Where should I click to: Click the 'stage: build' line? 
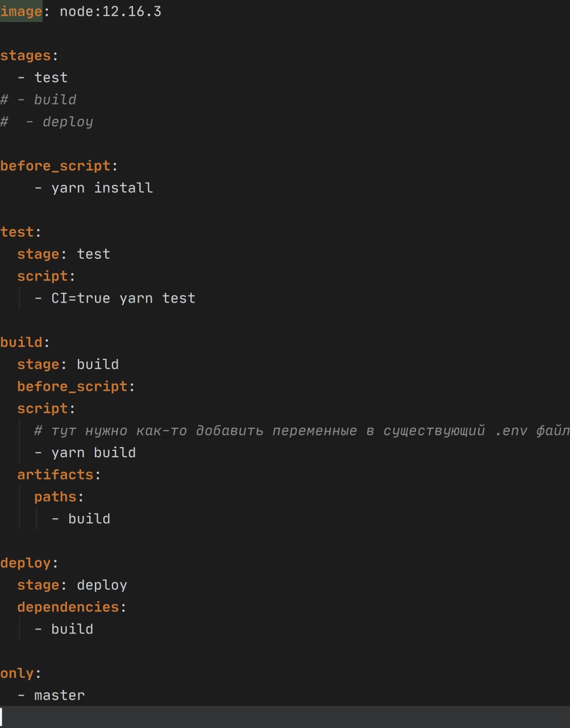click(68, 365)
